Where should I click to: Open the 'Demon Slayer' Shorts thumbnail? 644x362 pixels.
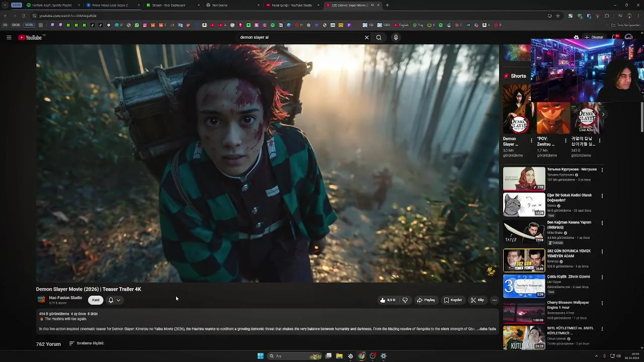tap(517, 109)
